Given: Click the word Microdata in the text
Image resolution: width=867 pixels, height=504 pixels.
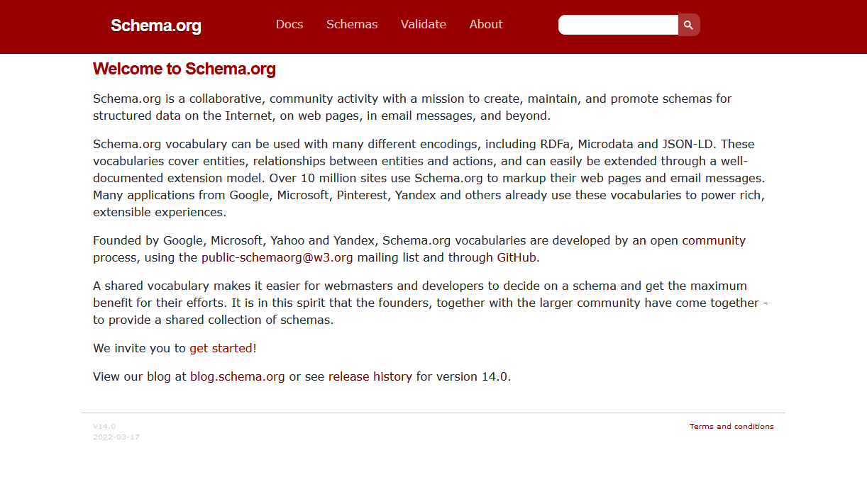Looking at the screenshot, I should pyautogui.click(x=607, y=144).
